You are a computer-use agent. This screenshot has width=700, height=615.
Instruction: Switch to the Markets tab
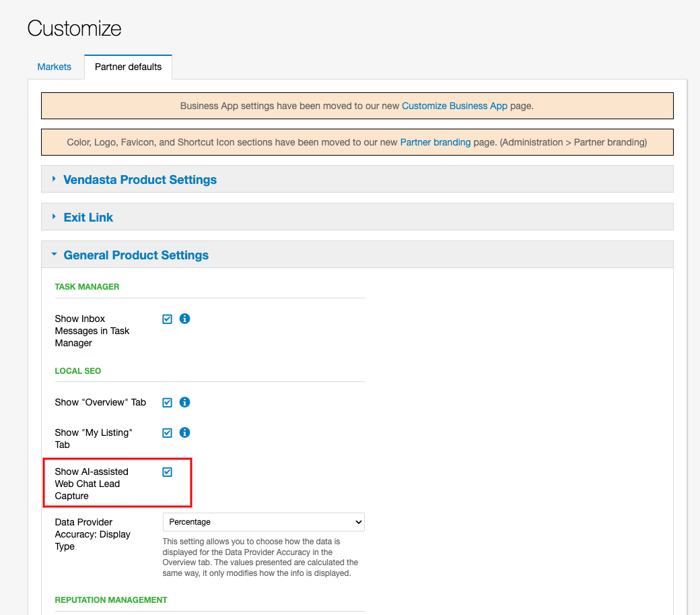pyautogui.click(x=54, y=67)
